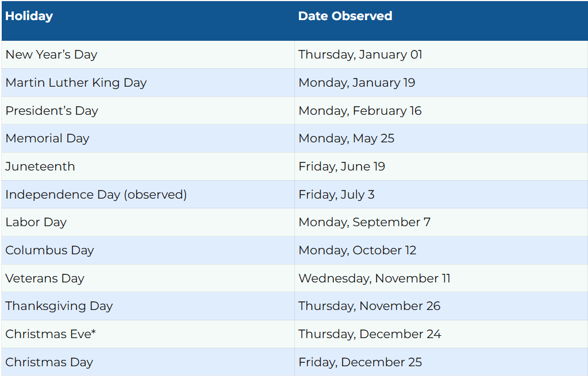Select the Independence Day (observed) cell
This screenshot has width=588, height=376.
[x=96, y=195]
